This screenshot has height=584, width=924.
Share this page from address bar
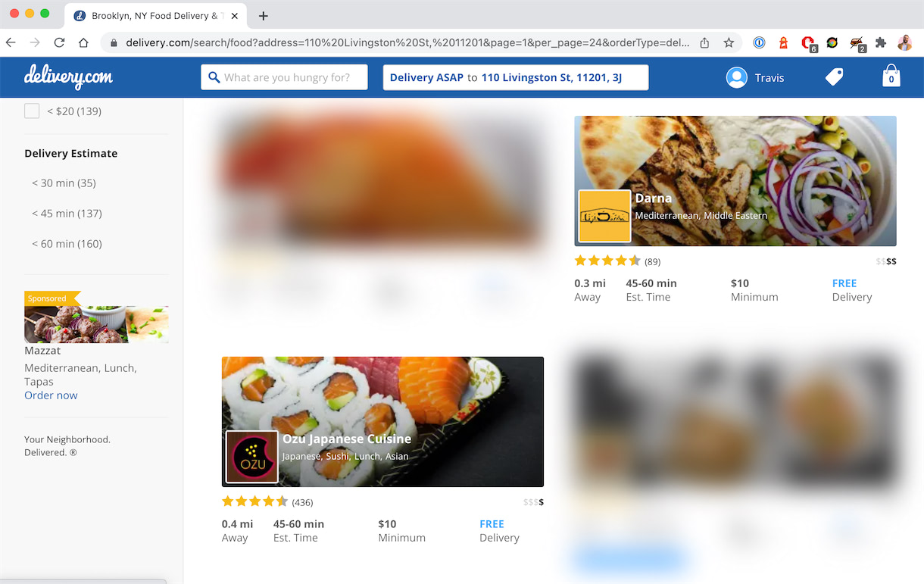tap(704, 43)
